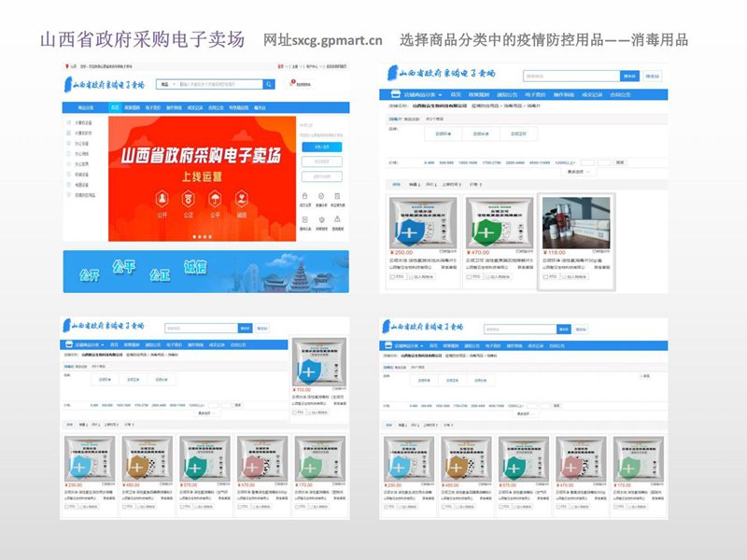
Task: Tick the 对比 checkbox under the ¥118.00 product
Action: click(x=545, y=276)
